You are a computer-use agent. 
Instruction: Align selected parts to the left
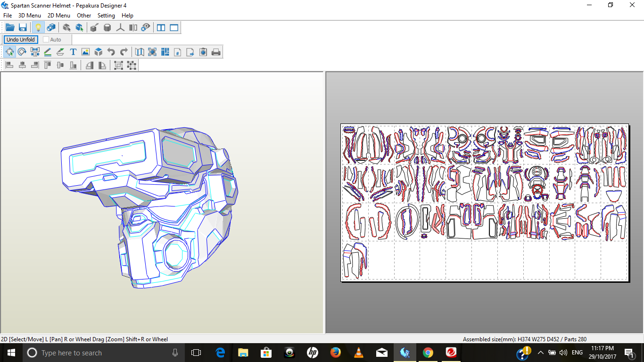[9, 65]
